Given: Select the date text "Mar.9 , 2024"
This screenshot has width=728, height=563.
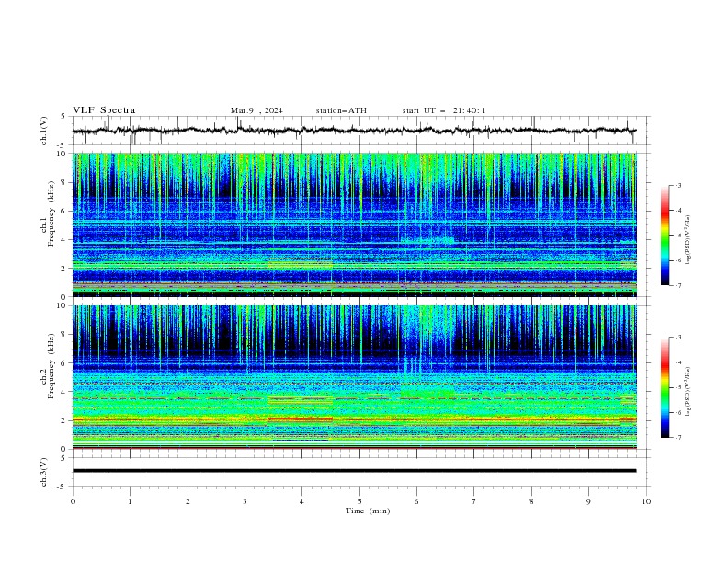Looking at the screenshot, I should [256, 110].
